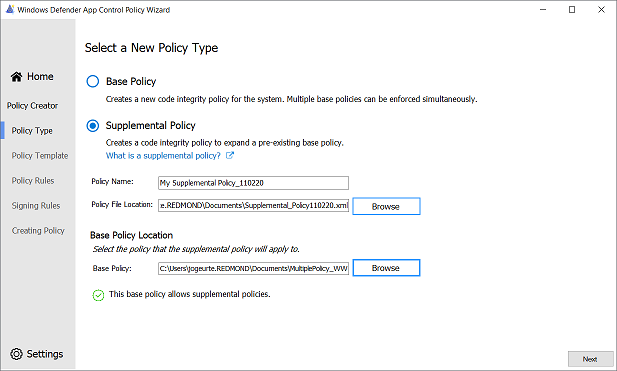Click 'Creates a code integrity policy to expand' description

(x=225, y=143)
